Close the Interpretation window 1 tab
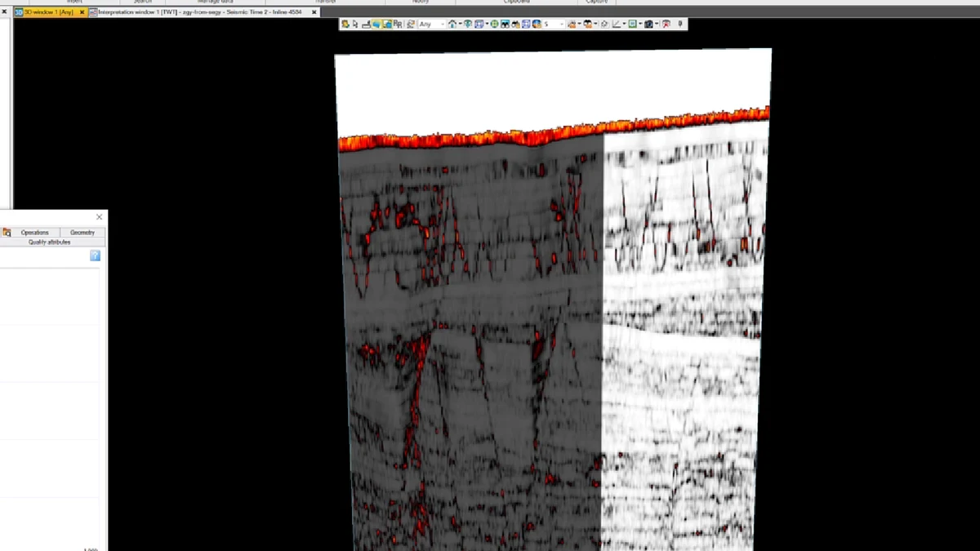 point(314,12)
